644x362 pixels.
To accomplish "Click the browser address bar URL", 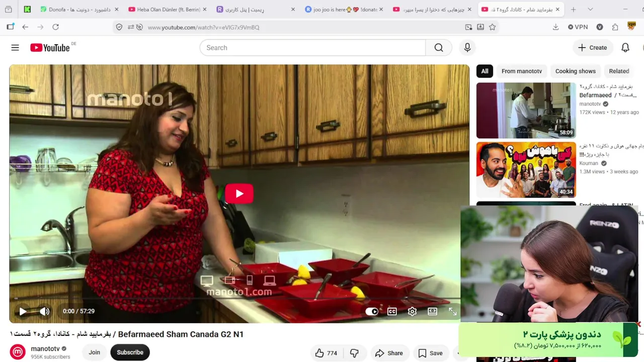I will pyautogui.click(x=204, y=27).
